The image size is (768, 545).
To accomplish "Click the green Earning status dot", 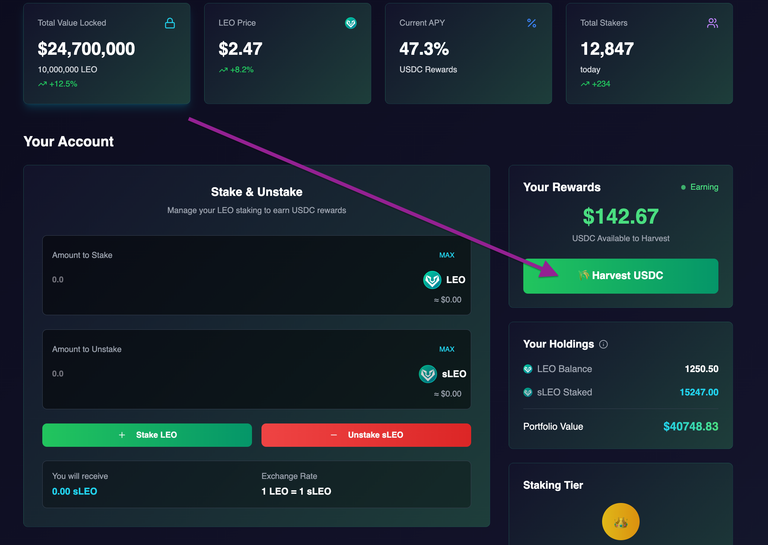I will click(x=683, y=187).
